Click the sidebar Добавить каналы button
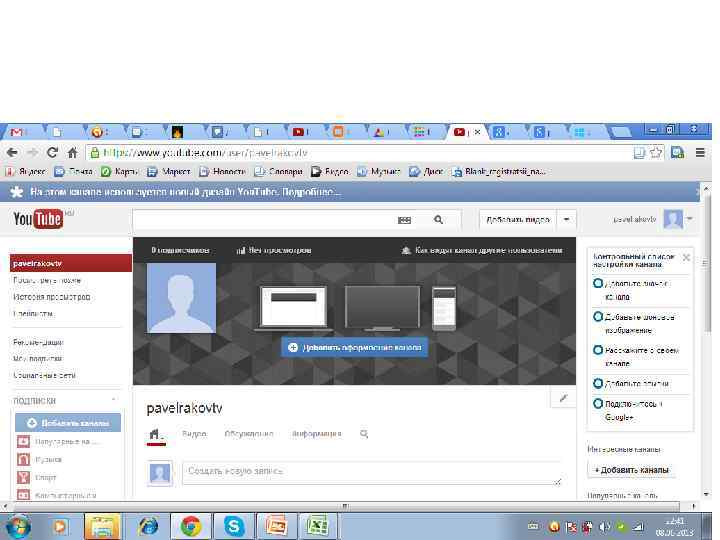 68,423
